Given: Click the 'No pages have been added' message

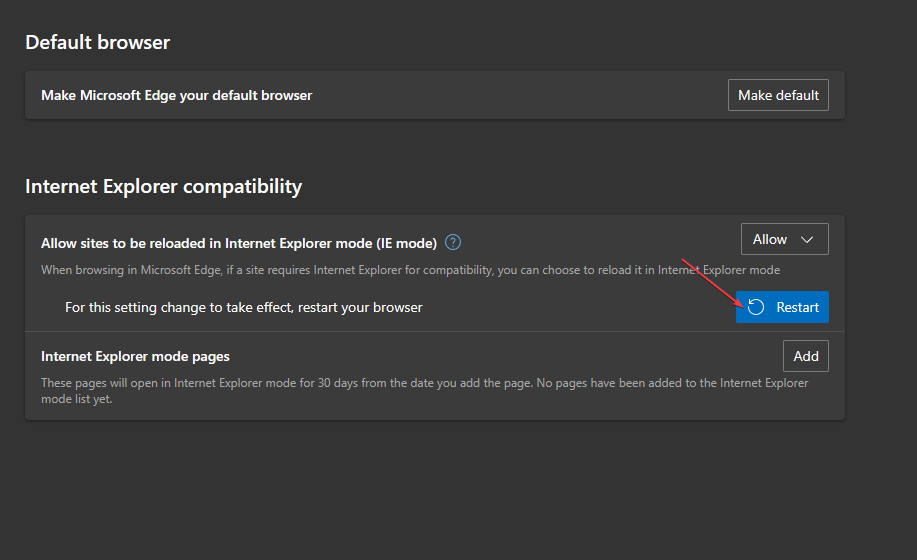Looking at the screenshot, I should point(620,383).
